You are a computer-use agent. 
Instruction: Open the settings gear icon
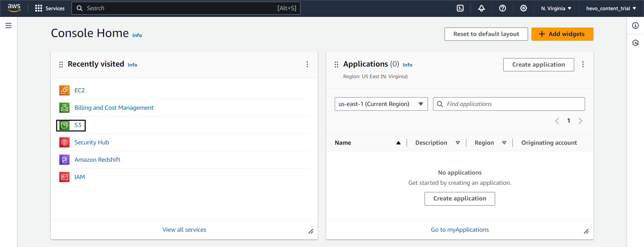point(524,8)
